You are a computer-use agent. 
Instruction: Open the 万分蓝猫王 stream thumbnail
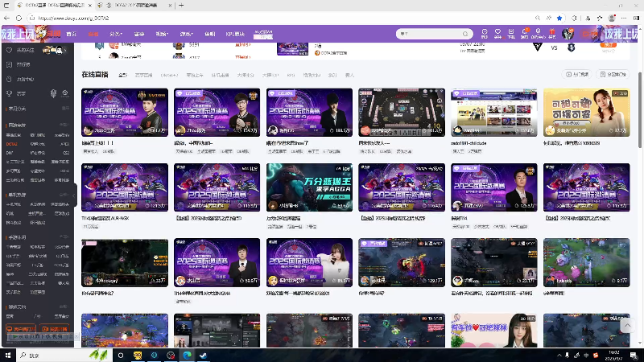[309, 187]
